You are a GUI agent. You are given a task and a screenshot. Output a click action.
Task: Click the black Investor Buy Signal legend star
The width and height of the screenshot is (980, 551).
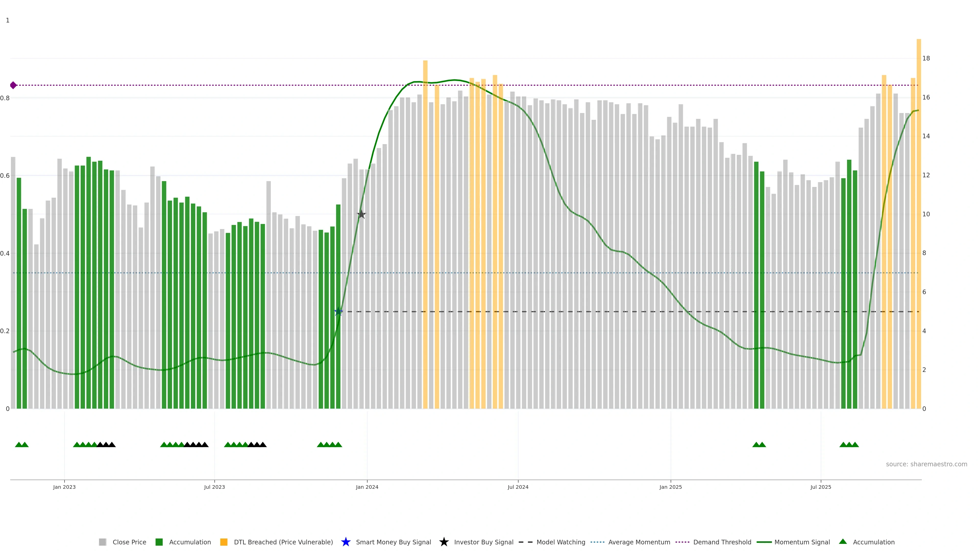coord(444,542)
